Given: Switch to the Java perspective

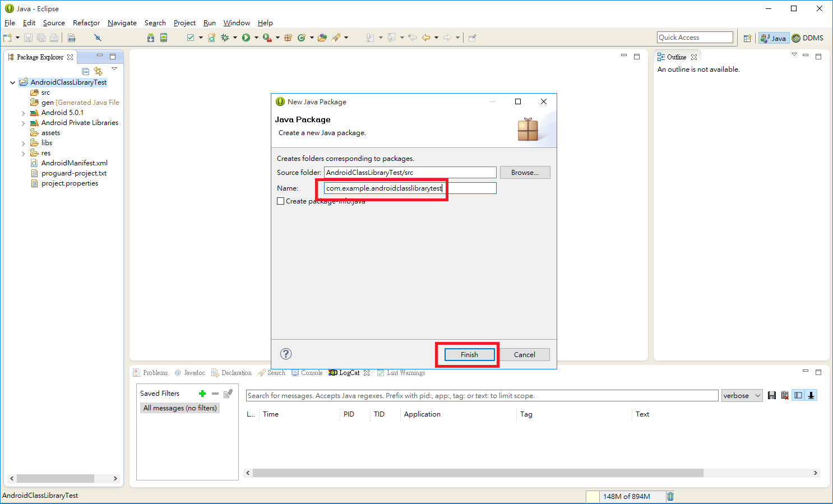Looking at the screenshot, I should coord(774,38).
